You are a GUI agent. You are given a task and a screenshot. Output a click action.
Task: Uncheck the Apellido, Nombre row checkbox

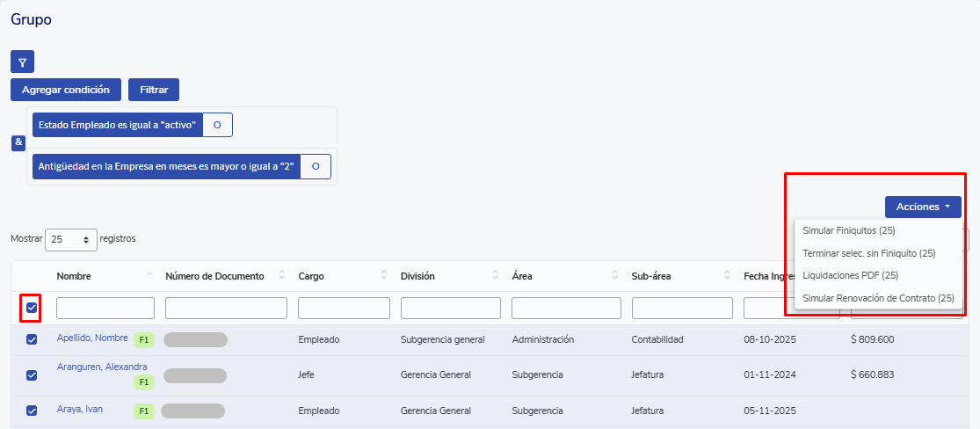pyautogui.click(x=33, y=339)
